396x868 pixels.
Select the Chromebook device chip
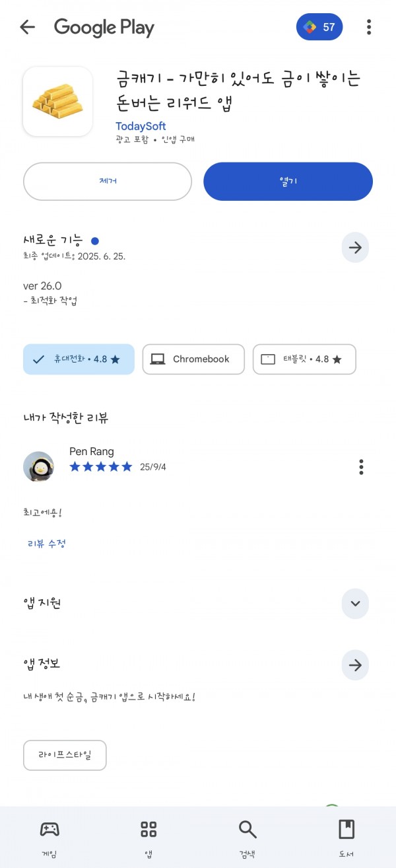point(193,359)
